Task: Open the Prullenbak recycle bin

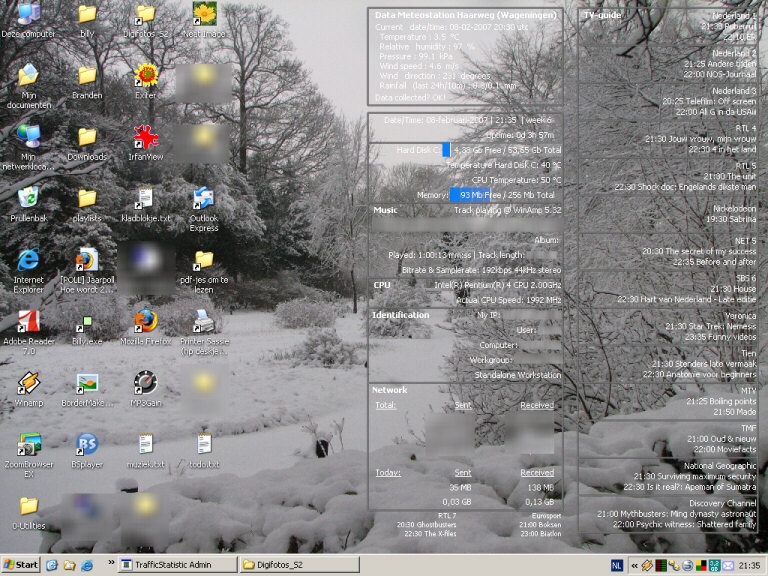Action: (x=28, y=198)
